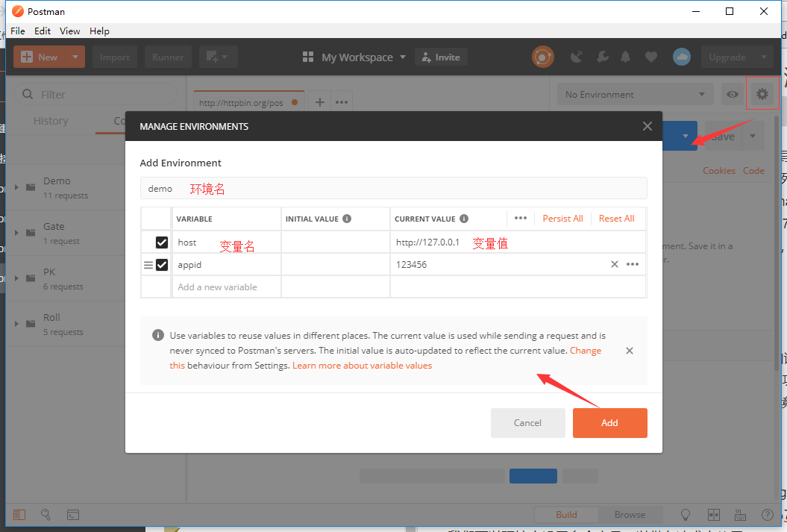Open Cookies link

pyautogui.click(x=718, y=171)
